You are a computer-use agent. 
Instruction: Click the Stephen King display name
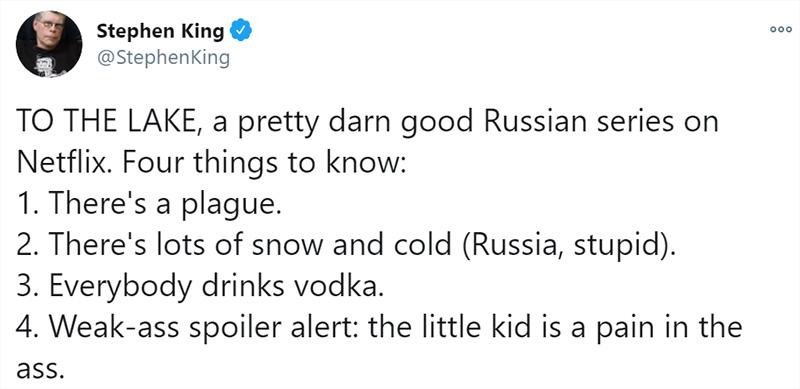[160, 32]
